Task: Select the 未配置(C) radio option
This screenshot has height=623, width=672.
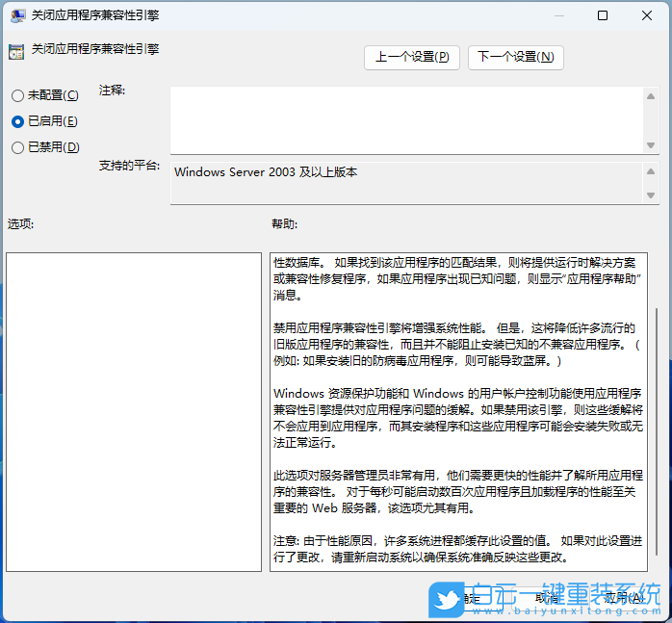Action: (x=45, y=95)
